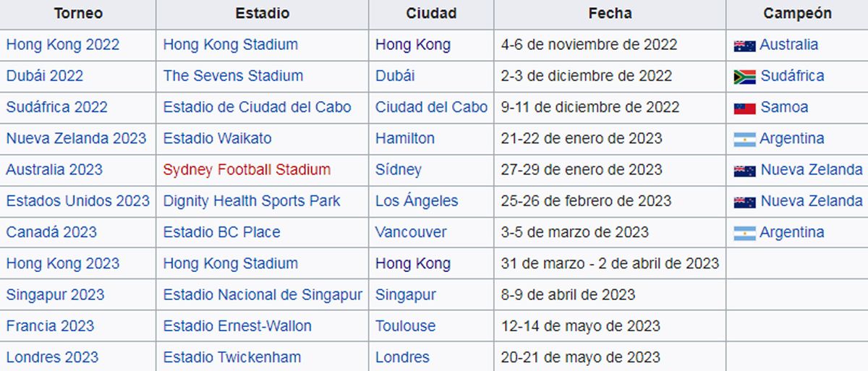The width and height of the screenshot is (868, 371).
Task: Click New Zealand flag in Australia 2023 row
Action: coord(744,170)
